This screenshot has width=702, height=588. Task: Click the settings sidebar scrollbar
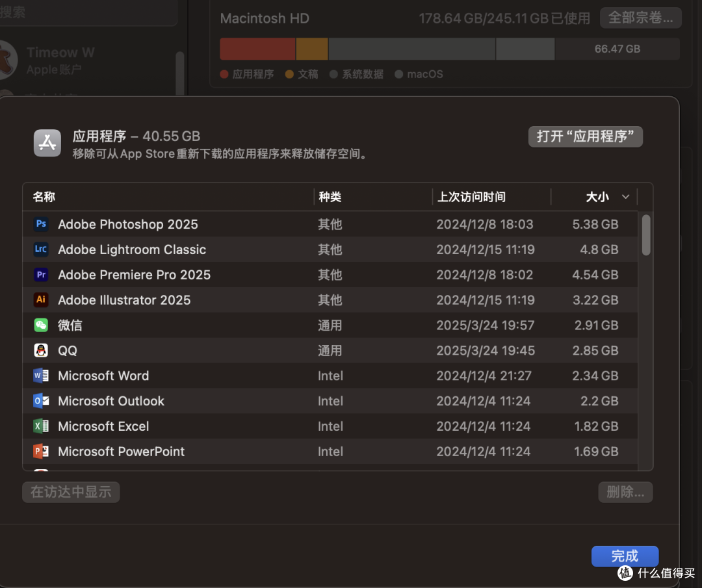180,74
